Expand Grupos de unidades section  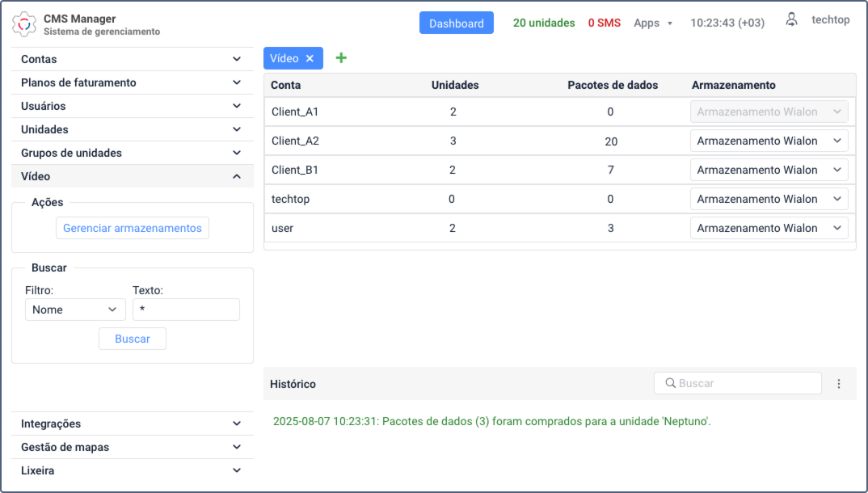coord(133,153)
